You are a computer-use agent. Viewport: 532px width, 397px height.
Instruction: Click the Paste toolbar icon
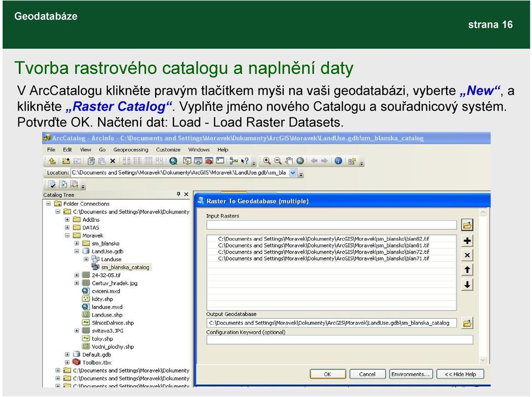pyautogui.click(x=101, y=161)
